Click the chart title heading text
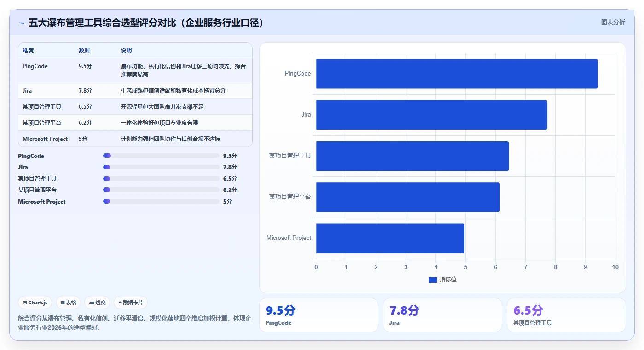Viewport: 644px width, 350px height. (148, 23)
